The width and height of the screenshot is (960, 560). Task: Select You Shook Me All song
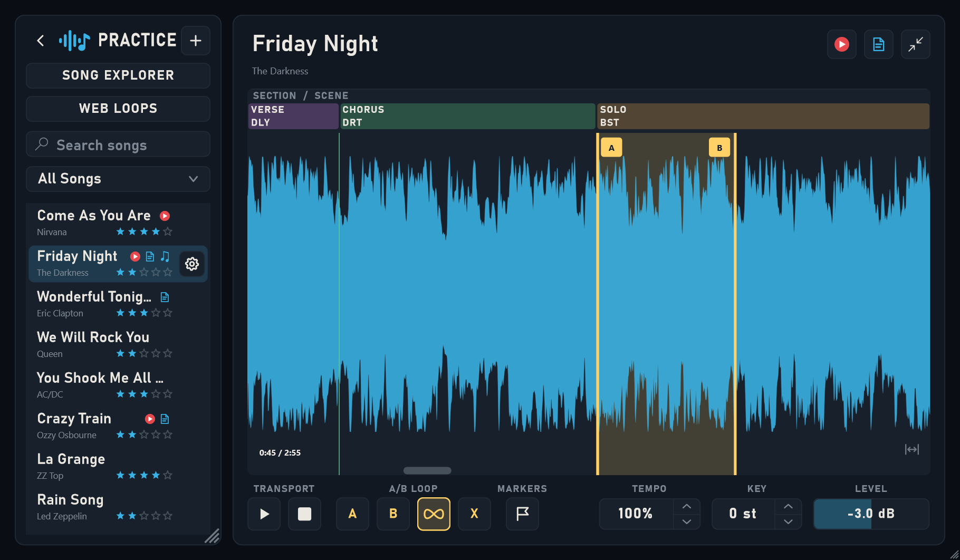(118, 385)
